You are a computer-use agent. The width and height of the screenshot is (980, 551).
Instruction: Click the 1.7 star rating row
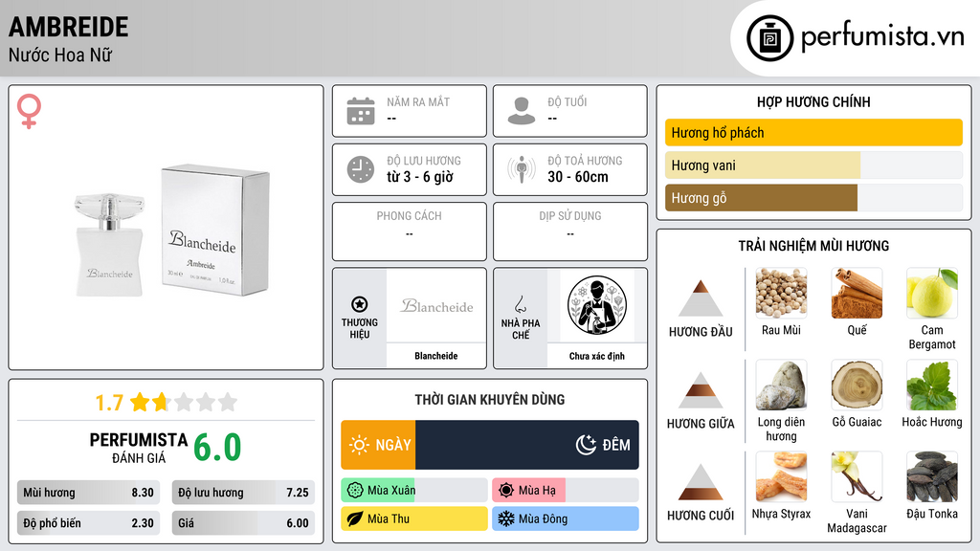pos(167,403)
